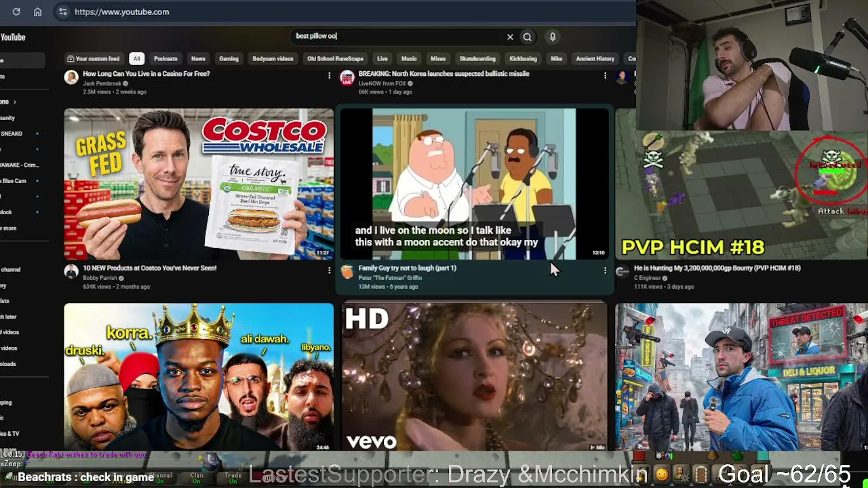Choose the Gaming chip
This screenshot has height=488, width=868.
[x=229, y=59]
